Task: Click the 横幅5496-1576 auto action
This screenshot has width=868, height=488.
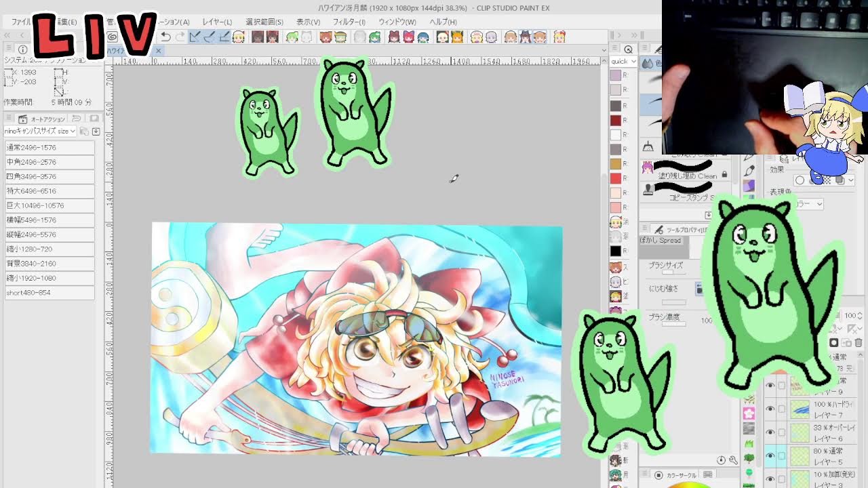Action: tap(49, 220)
